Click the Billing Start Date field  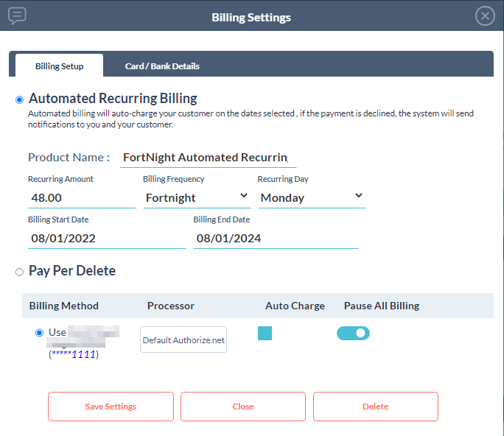click(106, 239)
